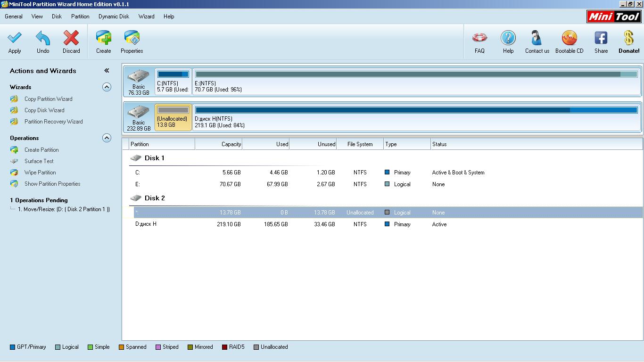Click Unallocated legend swatch
The height and width of the screenshot is (362, 644).
(x=256, y=347)
